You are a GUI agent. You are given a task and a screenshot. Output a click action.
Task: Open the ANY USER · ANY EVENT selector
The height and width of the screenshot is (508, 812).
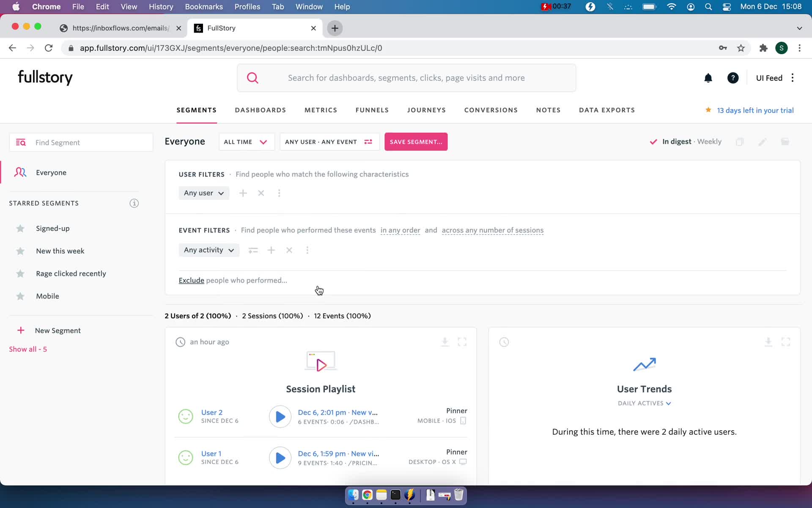point(329,142)
